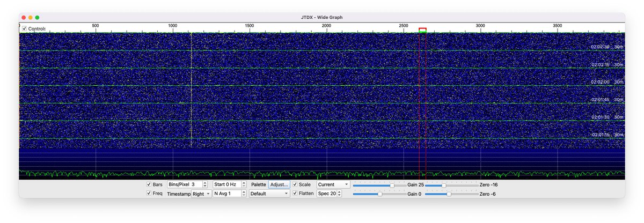The image size is (644, 223).
Task: Click the Zero -6 slider
Action: point(451,194)
